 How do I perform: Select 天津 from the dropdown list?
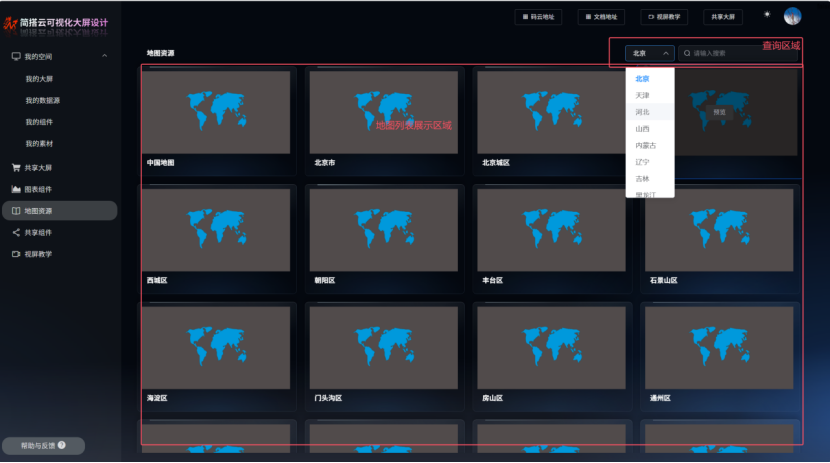point(641,95)
